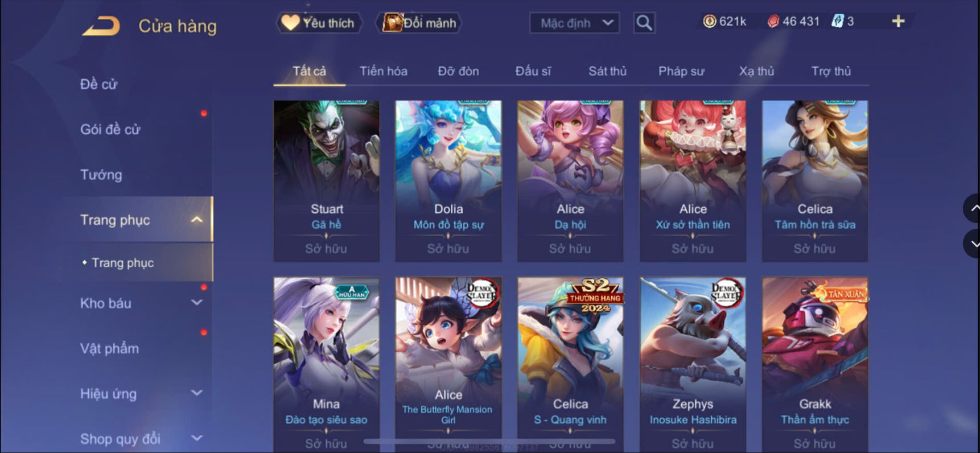Open the Tướng menu in sidebar

click(101, 175)
